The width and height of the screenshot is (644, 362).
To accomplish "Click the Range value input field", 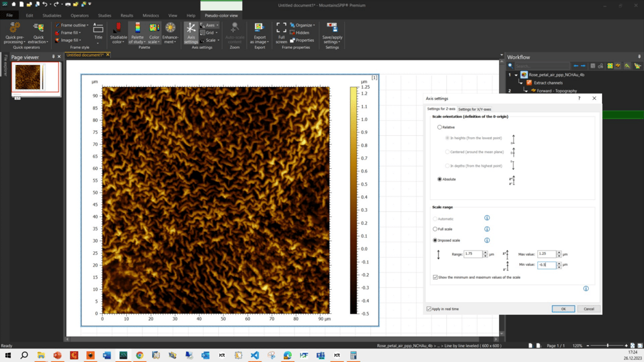I will tap(473, 254).
